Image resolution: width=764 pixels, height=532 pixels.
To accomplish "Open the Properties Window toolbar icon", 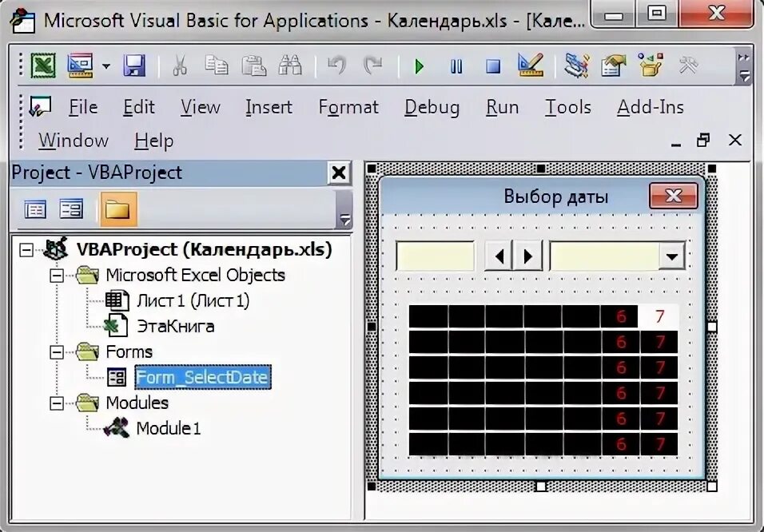I will click(x=614, y=66).
